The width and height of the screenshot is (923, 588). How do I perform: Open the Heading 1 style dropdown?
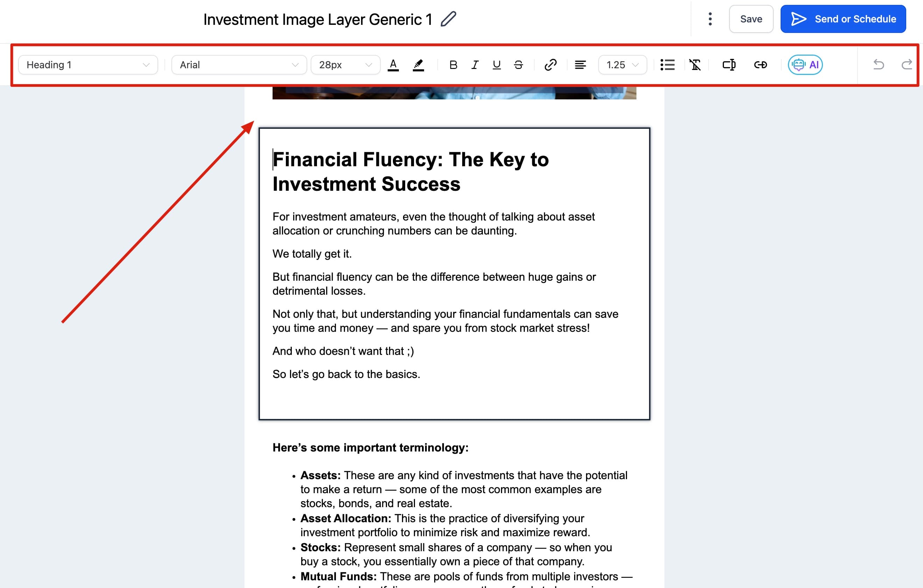click(x=88, y=65)
